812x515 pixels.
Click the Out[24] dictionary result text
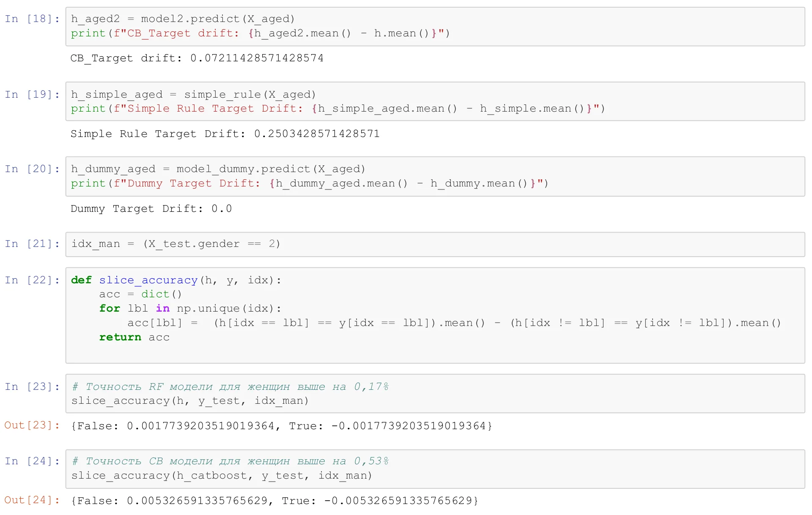point(274,501)
